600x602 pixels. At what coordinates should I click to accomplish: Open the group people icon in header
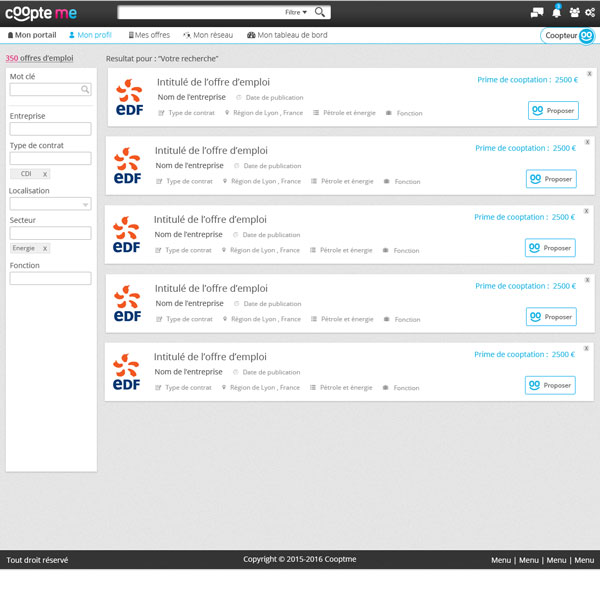[574, 13]
